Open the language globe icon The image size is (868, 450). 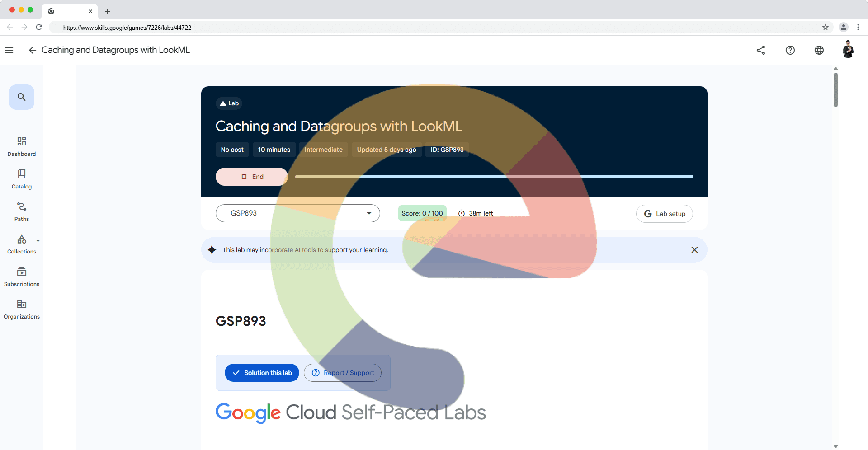coord(819,50)
